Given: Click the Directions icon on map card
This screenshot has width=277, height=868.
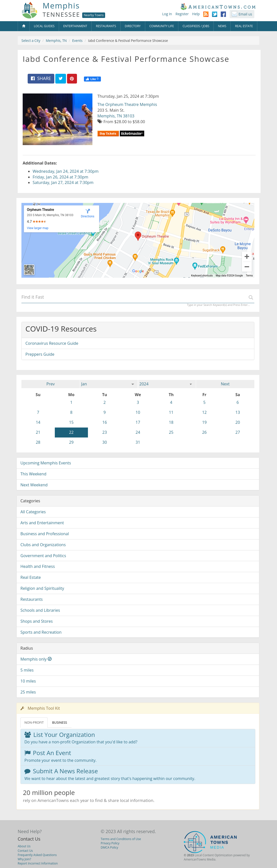Looking at the screenshot, I should click(x=87, y=213).
